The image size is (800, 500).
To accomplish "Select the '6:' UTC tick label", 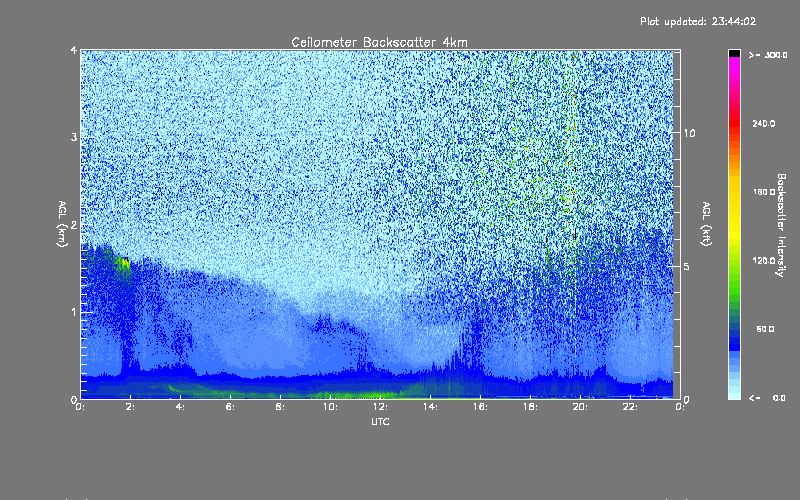I will point(230,407).
